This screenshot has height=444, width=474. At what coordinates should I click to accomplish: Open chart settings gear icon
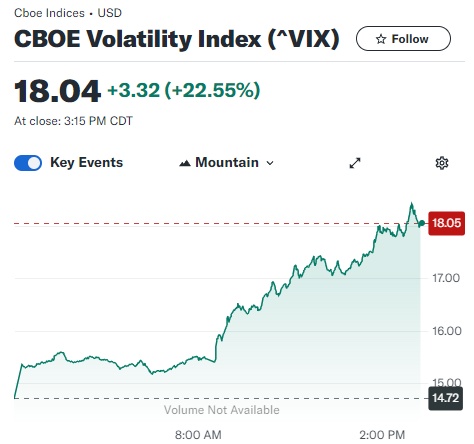pos(442,163)
